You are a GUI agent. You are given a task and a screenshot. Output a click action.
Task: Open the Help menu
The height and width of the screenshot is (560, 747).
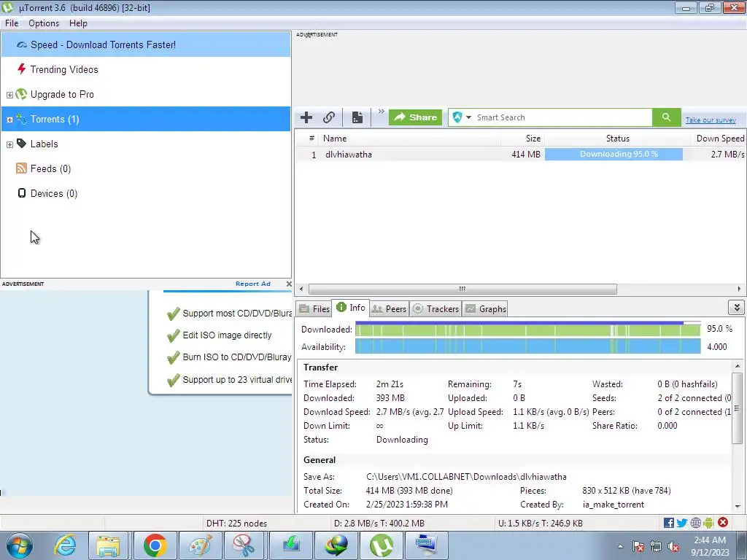tap(78, 23)
